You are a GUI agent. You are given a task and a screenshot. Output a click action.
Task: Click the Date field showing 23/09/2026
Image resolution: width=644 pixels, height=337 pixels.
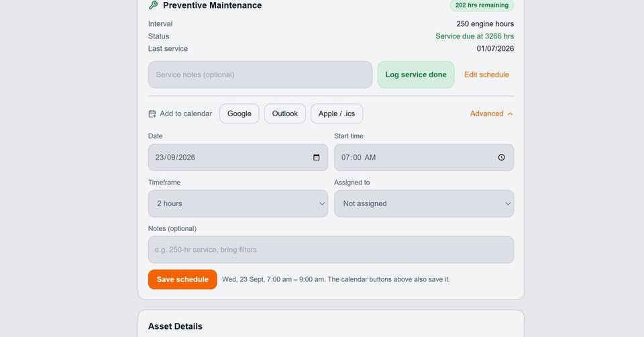point(238,157)
